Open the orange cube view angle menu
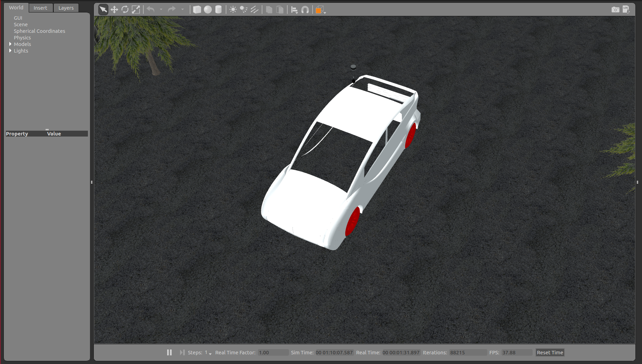Screen dimensions: 642x364 coord(320,10)
